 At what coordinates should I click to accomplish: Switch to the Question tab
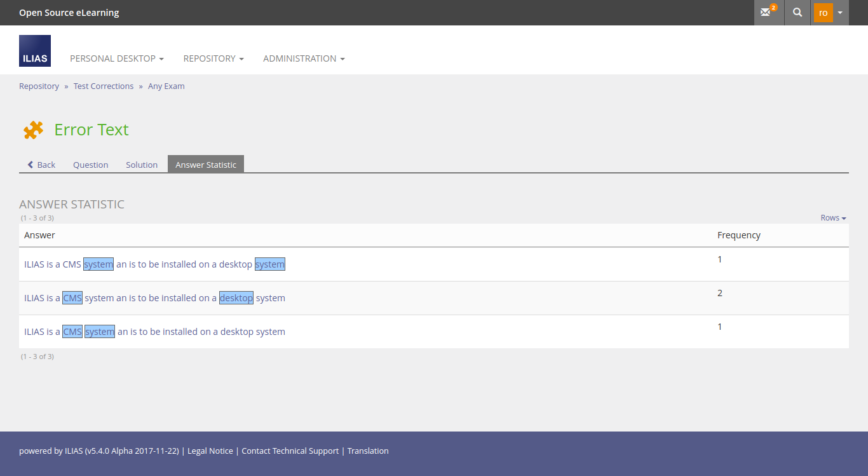click(x=90, y=165)
